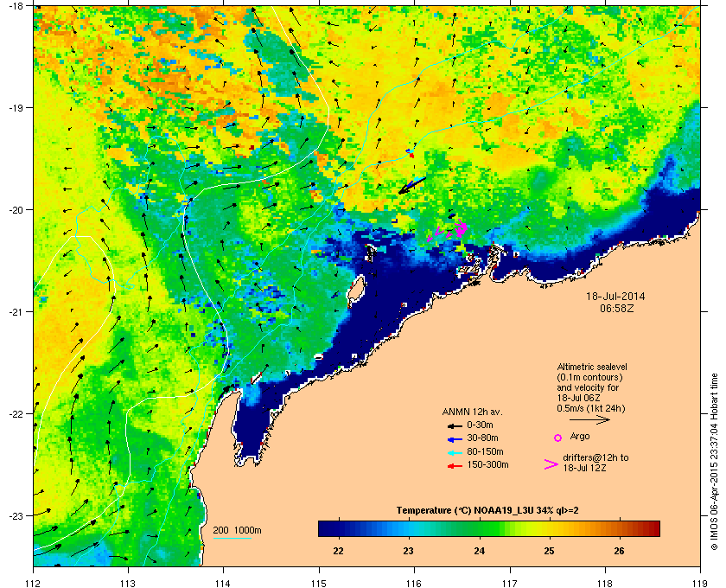Click the longitude label 119
Viewport: 726px width, 588px height.
[x=700, y=583]
